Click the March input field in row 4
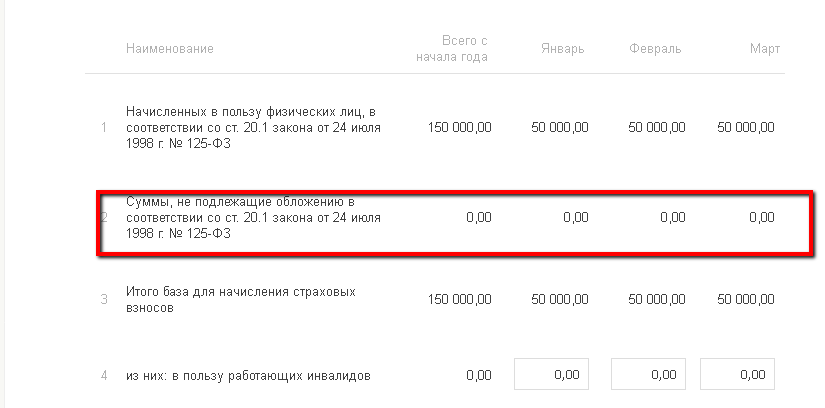This screenshot has width=825, height=408. [x=738, y=375]
